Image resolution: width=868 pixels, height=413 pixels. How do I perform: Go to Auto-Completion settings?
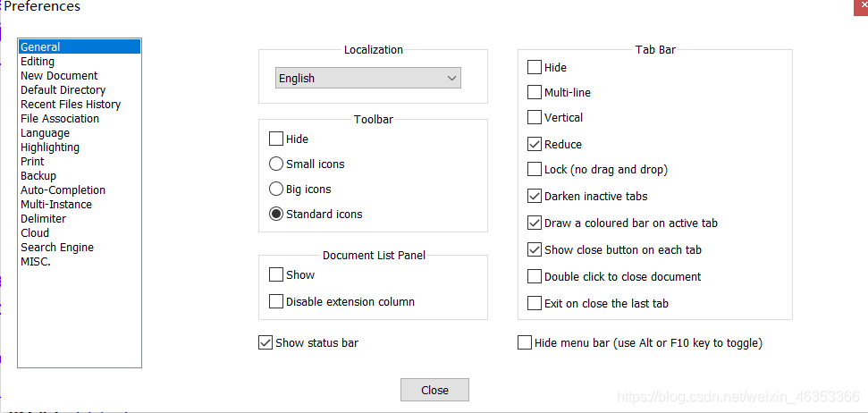click(x=63, y=190)
